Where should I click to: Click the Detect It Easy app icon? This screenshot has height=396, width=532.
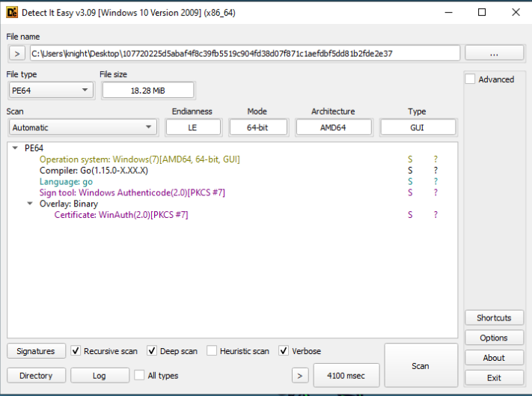coord(12,13)
